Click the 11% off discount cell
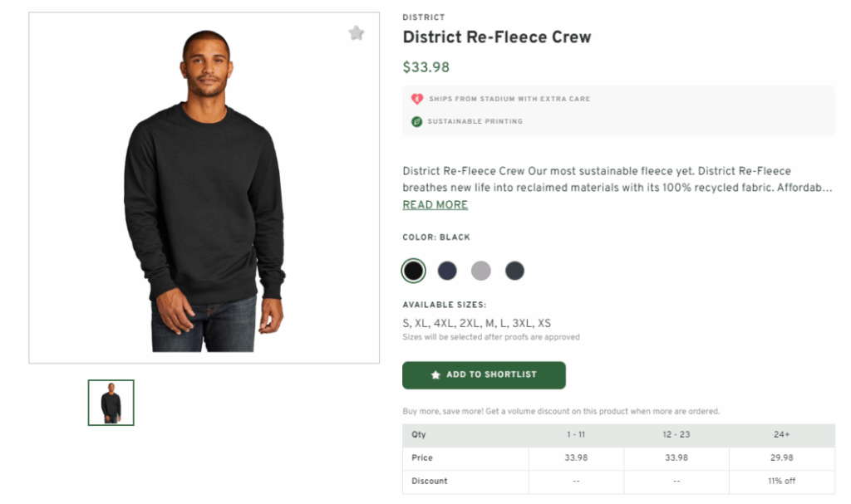The height and width of the screenshot is (504, 851). point(782,481)
